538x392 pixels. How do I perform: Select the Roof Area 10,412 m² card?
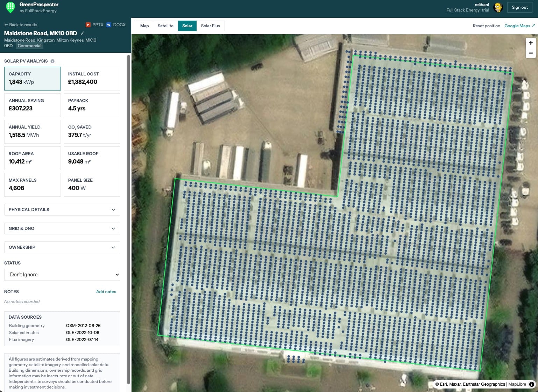tap(33, 158)
